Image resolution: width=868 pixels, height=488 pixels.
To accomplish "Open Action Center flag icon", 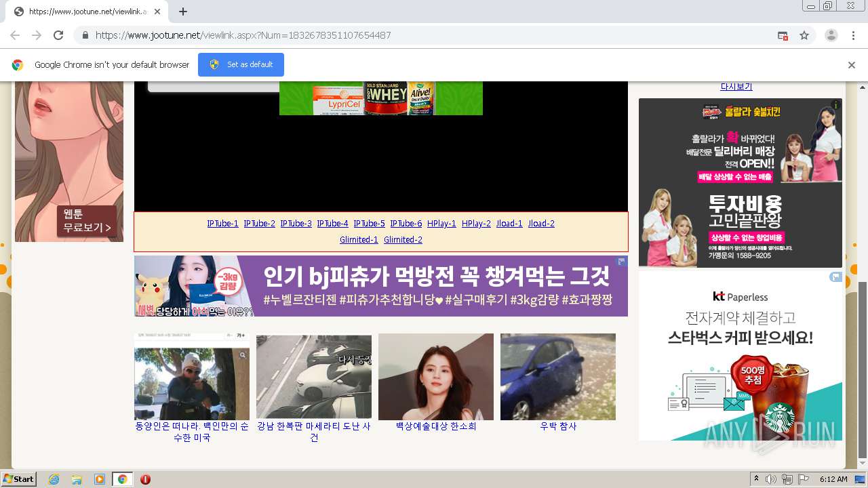I will [x=804, y=479].
